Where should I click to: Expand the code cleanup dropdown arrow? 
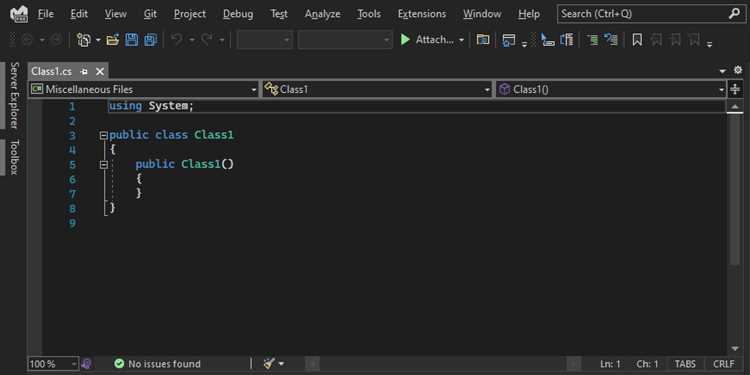tap(281, 364)
